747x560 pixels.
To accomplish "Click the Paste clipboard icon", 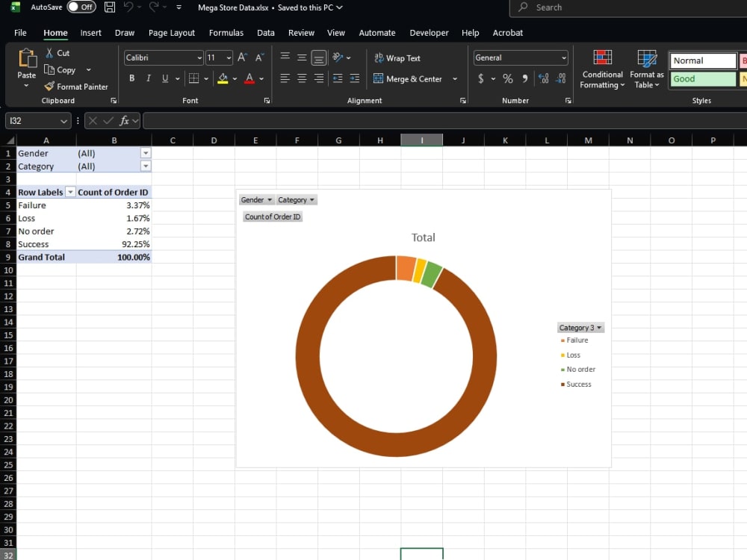I will coord(27,59).
